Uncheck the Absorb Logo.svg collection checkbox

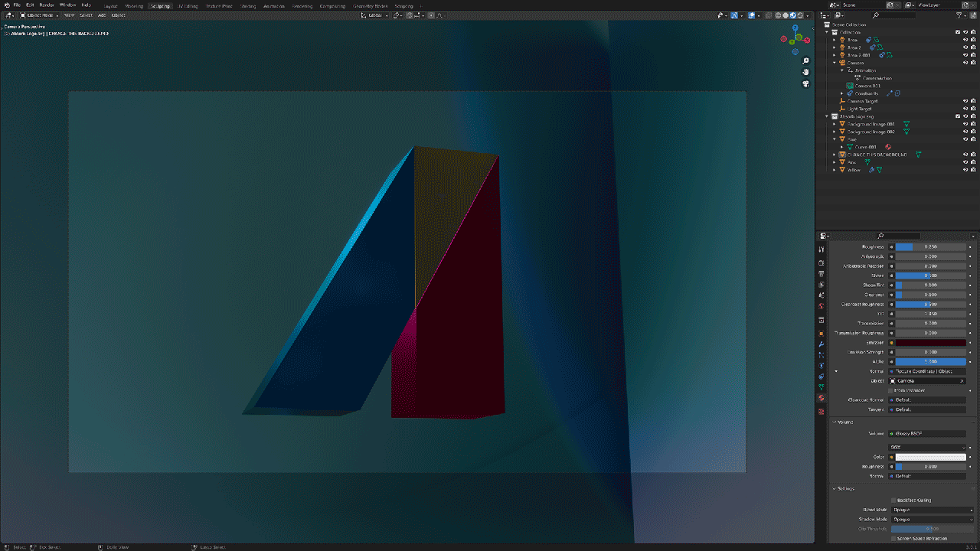958,116
